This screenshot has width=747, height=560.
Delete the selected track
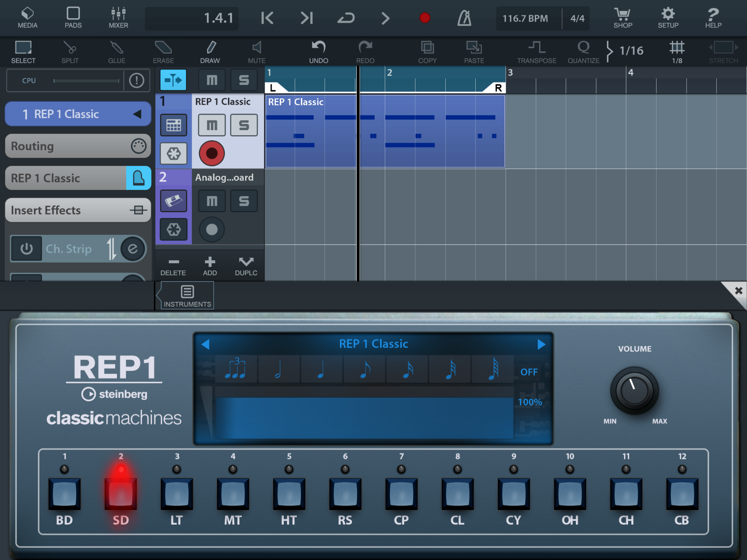(173, 267)
